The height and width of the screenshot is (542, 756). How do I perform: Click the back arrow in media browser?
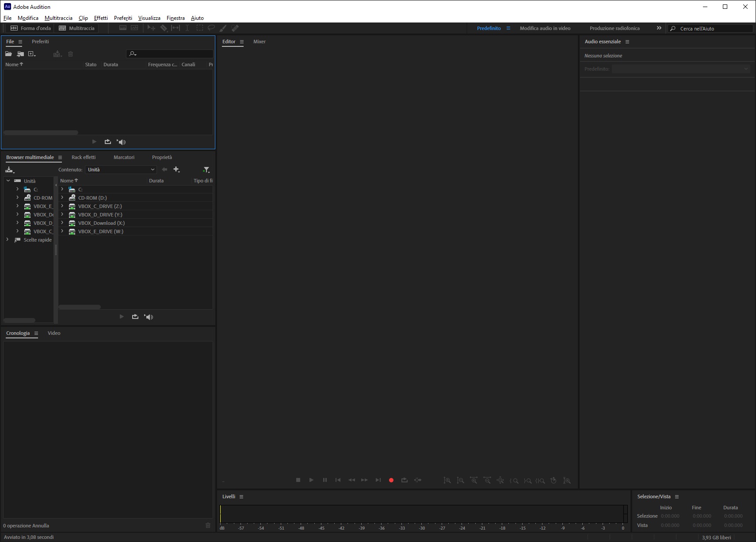coord(164,170)
